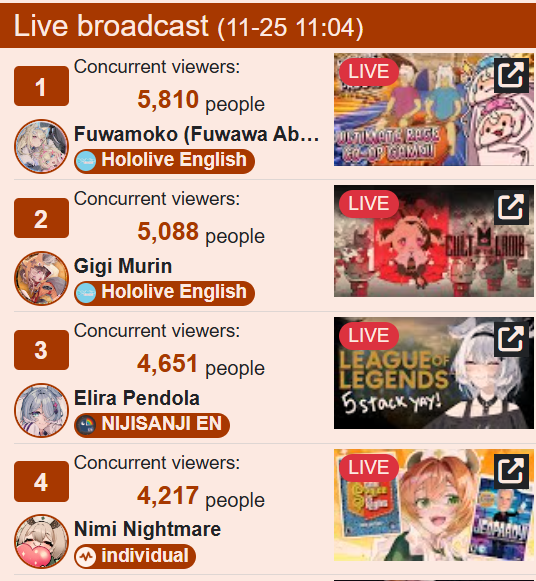Open Elira Pendola channel name link
This screenshot has width=536, height=581.
(x=137, y=398)
